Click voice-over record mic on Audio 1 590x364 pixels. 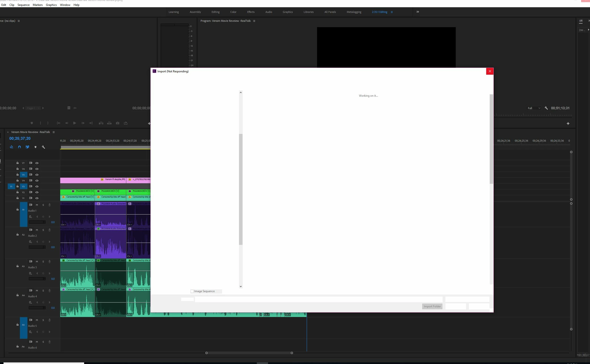(x=49, y=205)
